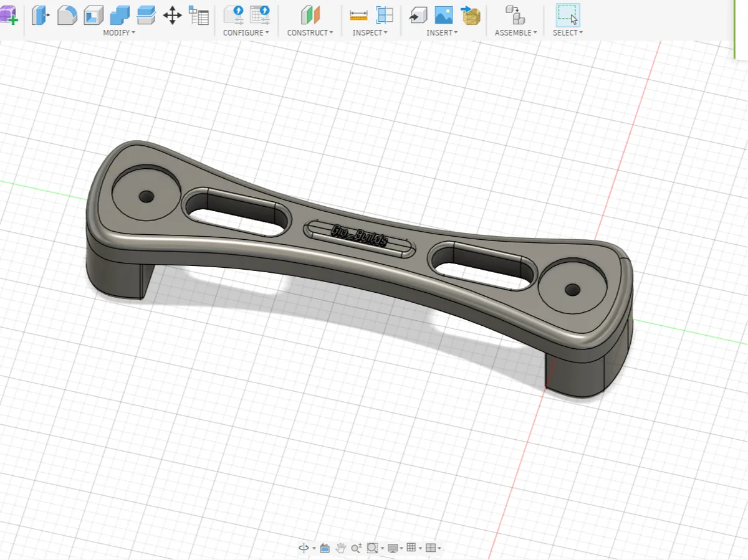
Task: Open the Display Settings dropdown arrow
Action: pos(401,548)
